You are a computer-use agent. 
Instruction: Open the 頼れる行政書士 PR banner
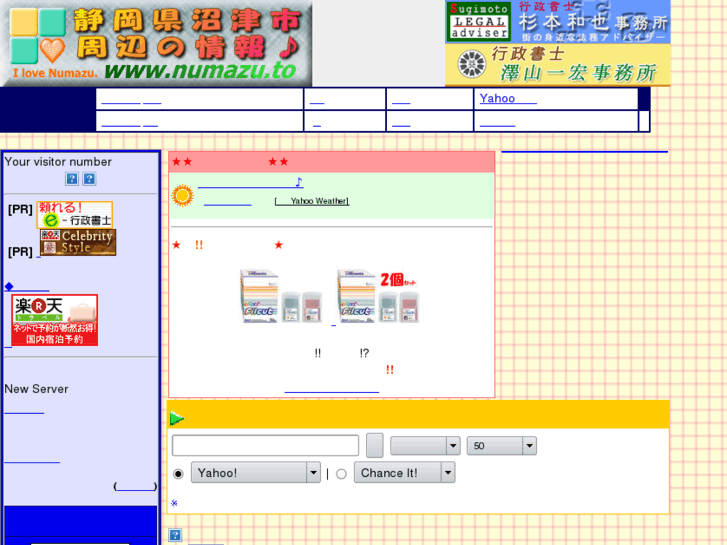75,215
